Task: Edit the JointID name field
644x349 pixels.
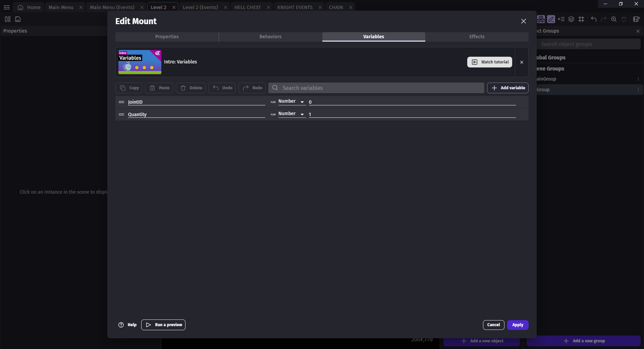Action: 197,102
